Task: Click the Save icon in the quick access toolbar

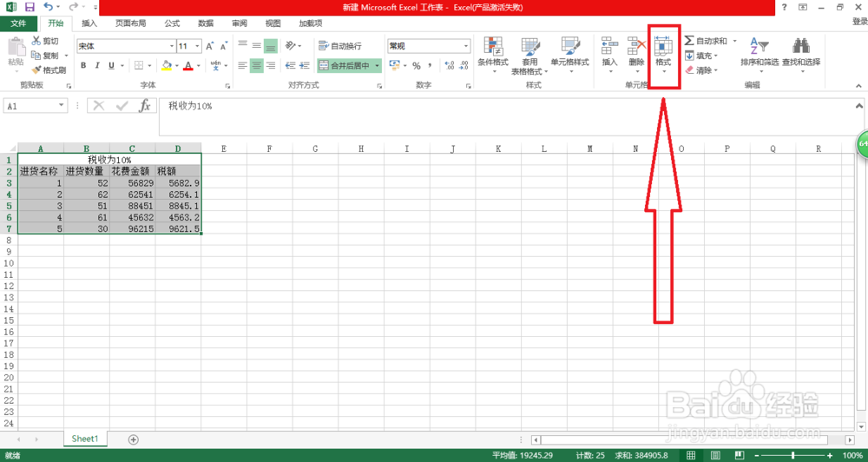Action: tap(30, 7)
